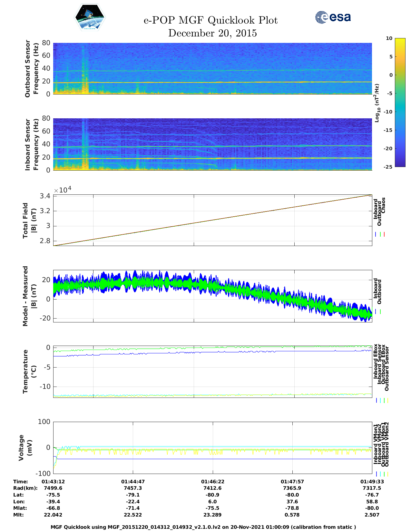The image size is (411, 532).
Task: Click the Outboard Sensor spectrogram panel
Action: click(212, 68)
